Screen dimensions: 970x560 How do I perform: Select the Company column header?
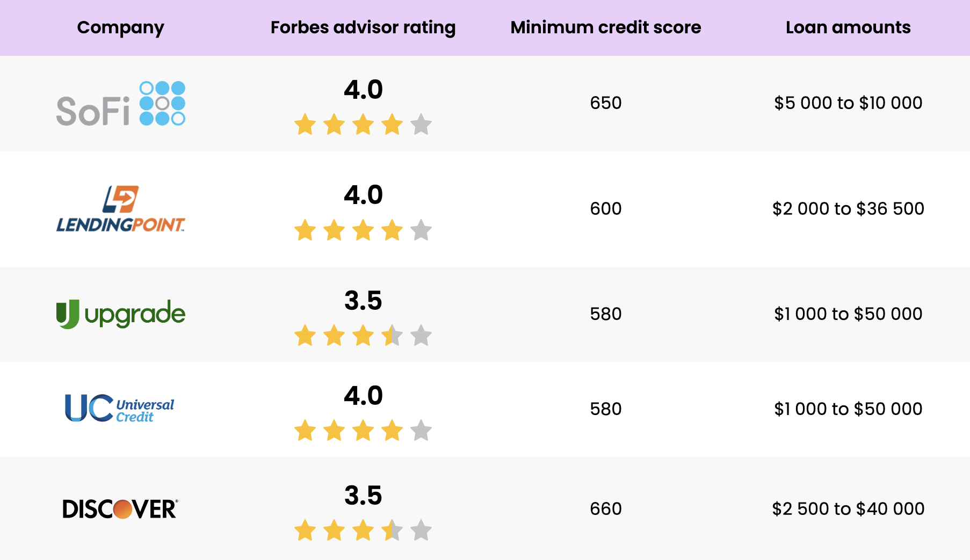coord(120,28)
